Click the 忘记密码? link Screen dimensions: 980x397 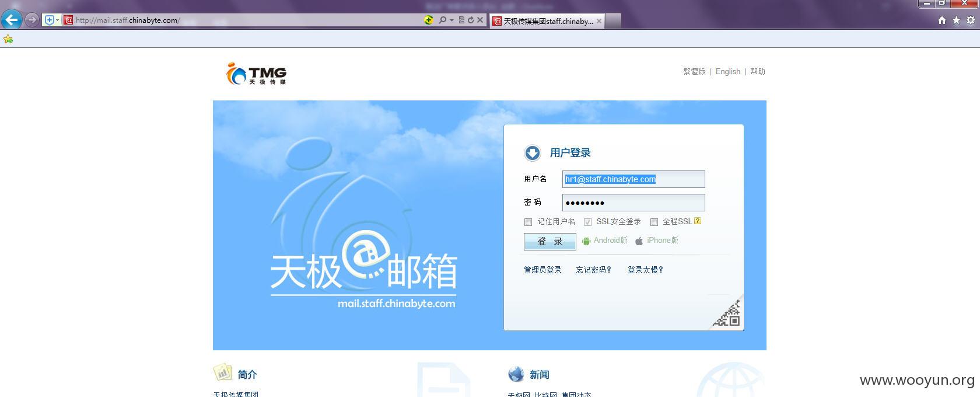point(594,270)
